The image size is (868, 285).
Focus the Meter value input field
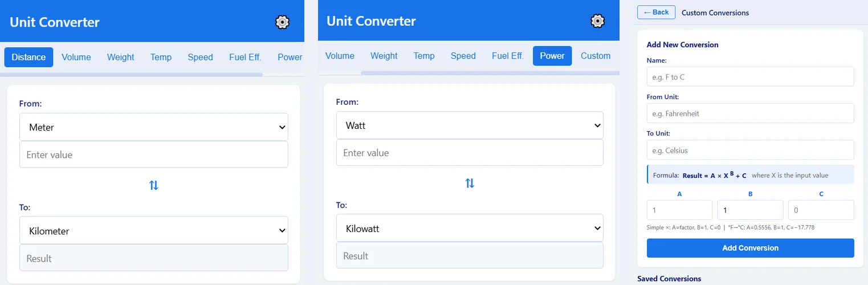tap(154, 154)
